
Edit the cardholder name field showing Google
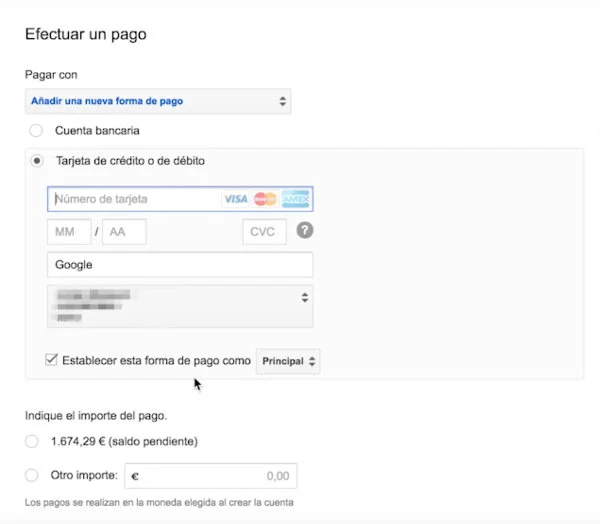[180, 265]
